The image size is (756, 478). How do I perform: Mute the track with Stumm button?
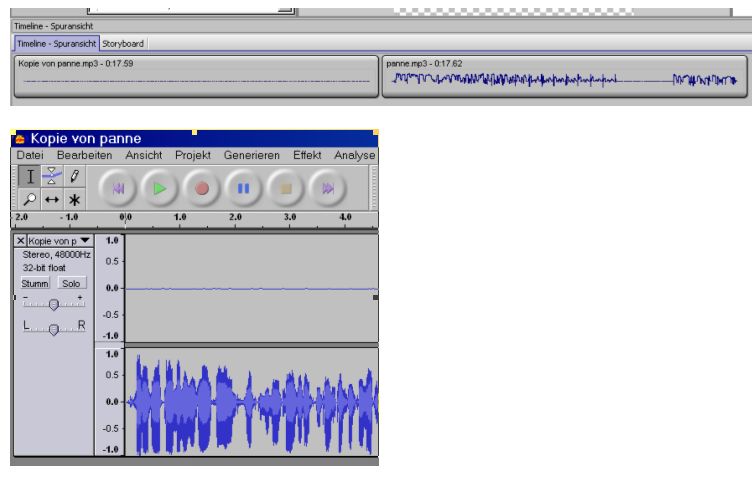(x=36, y=284)
